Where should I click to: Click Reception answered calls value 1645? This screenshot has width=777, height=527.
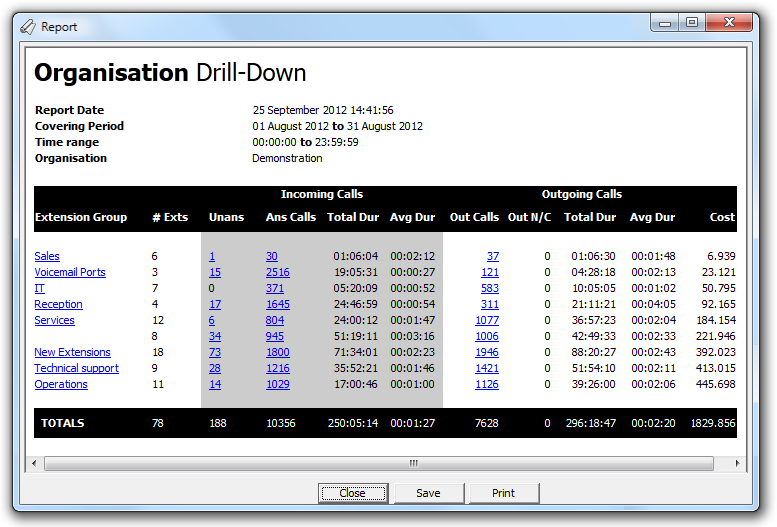click(278, 304)
